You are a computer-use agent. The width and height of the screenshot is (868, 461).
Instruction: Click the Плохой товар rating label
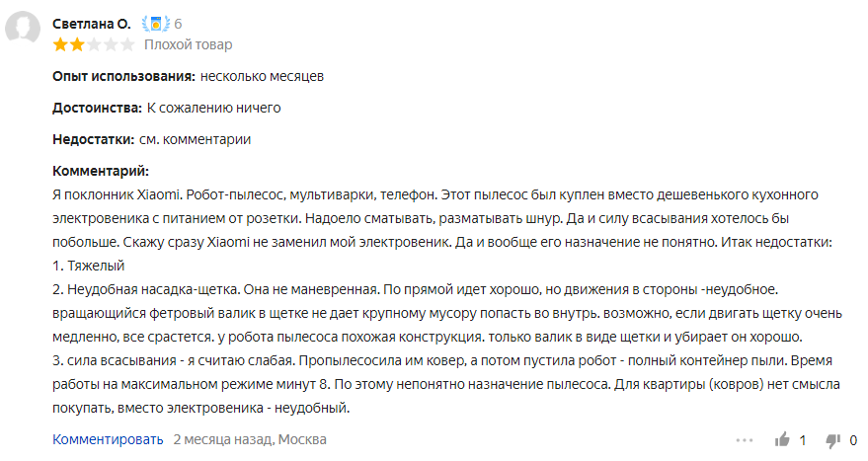coord(189,44)
